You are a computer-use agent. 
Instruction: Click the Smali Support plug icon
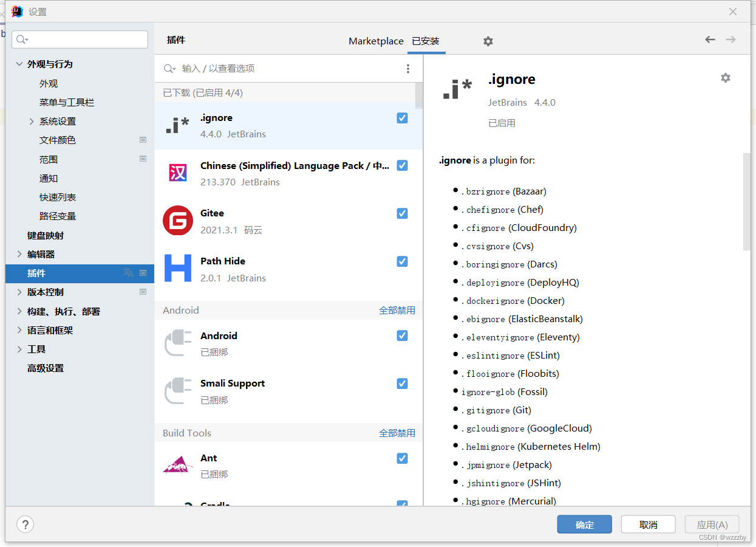click(178, 391)
